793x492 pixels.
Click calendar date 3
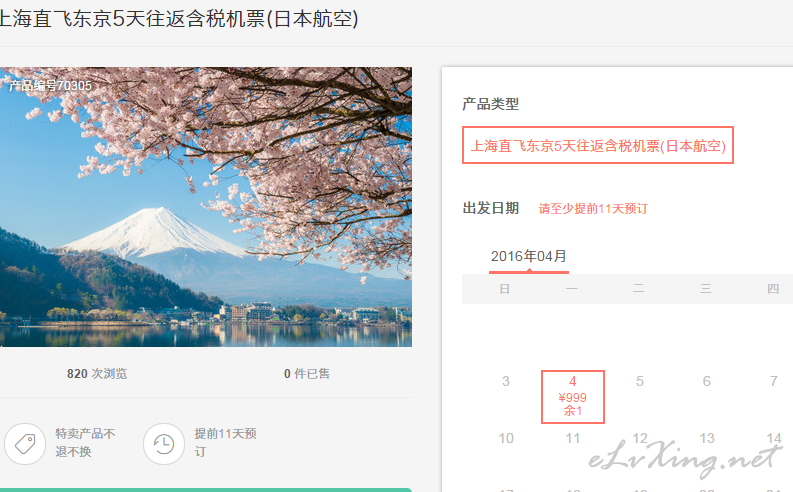(505, 381)
